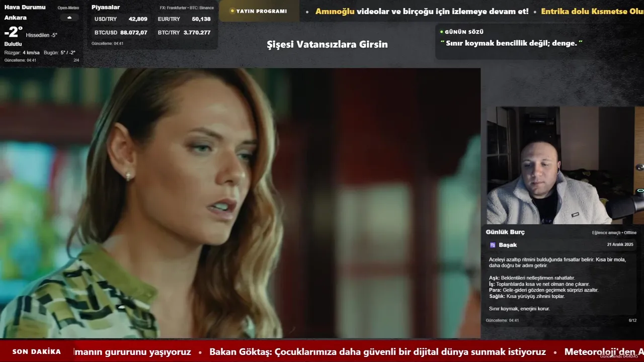Click the Virgo zodiac icon next to Başak

coord(493,245)
